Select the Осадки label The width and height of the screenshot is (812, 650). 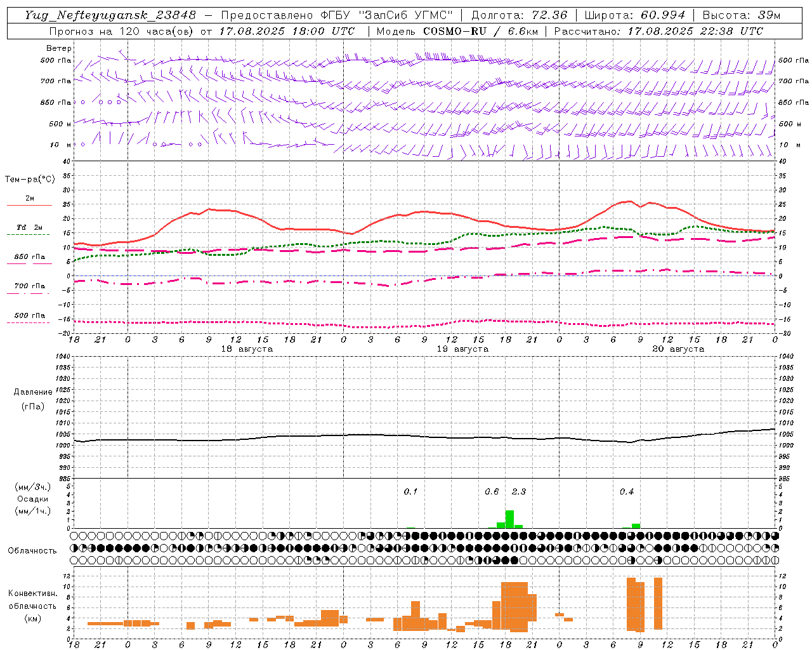pos(33,499)
